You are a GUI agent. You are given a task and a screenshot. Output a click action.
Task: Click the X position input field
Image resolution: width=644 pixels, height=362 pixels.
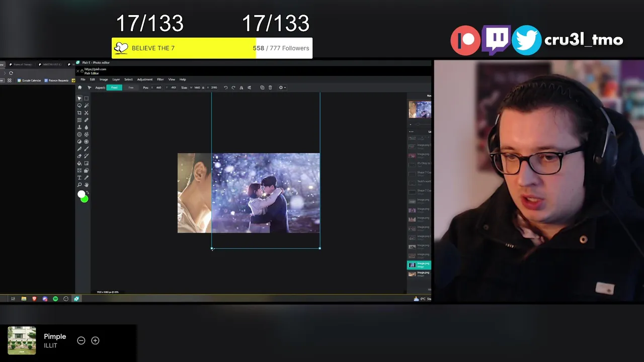coord(156,87)
